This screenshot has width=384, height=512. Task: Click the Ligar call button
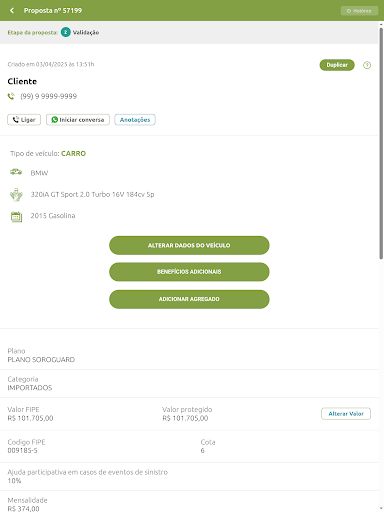tap(24, 120)
